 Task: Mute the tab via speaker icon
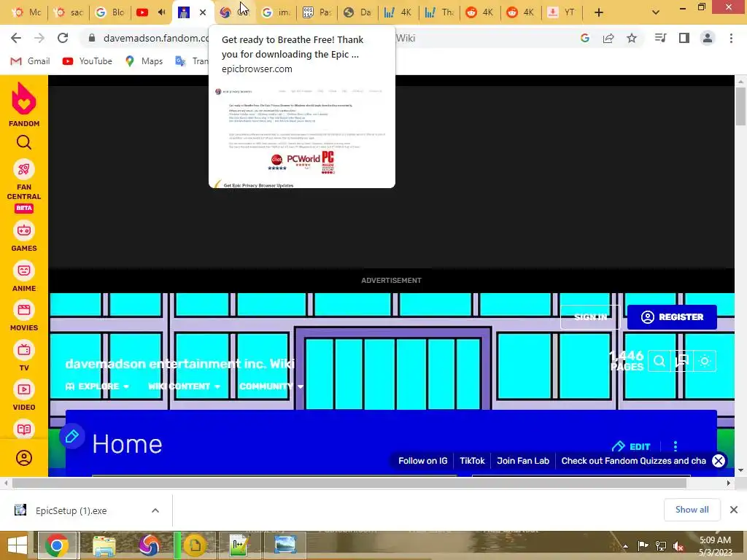click(161, 12)
